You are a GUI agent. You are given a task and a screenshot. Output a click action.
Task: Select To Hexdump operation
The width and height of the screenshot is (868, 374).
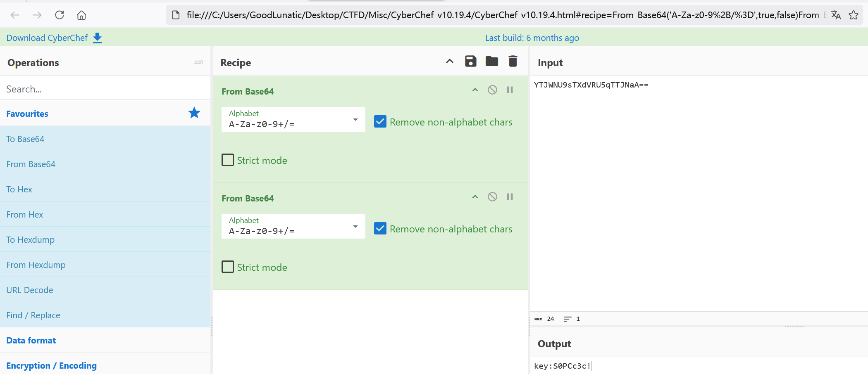[105, 239]
